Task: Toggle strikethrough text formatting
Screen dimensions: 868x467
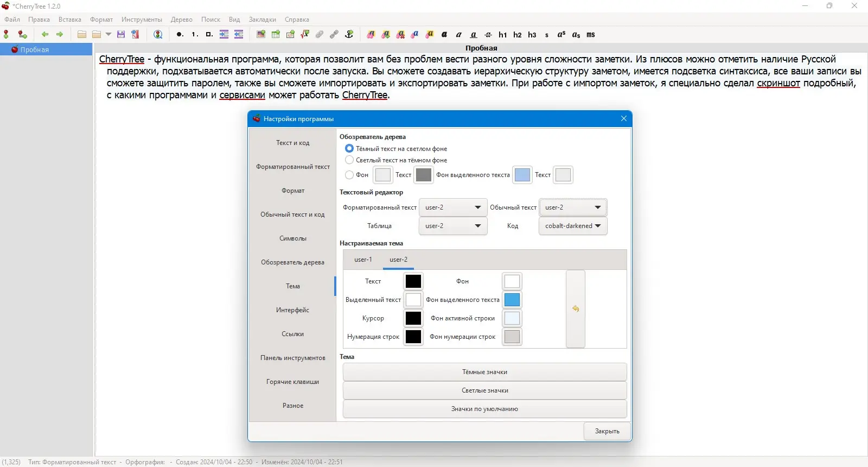Action: pyautogui.click(x=488, y=34)
